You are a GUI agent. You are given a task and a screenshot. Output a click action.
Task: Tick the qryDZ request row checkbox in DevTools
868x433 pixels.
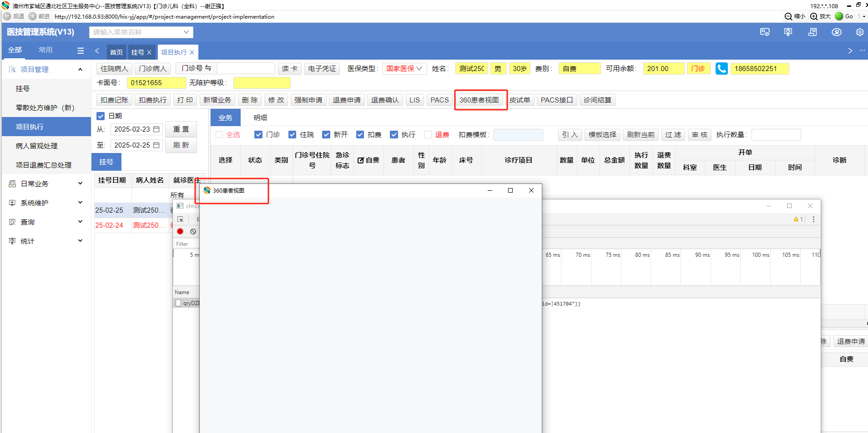[178, 303]
